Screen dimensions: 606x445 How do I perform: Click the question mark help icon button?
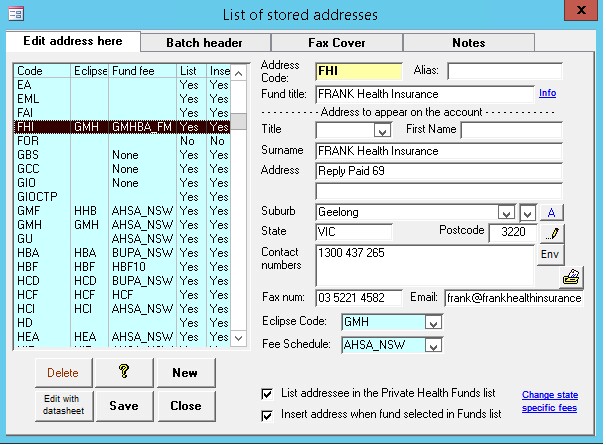pos(124,372)
